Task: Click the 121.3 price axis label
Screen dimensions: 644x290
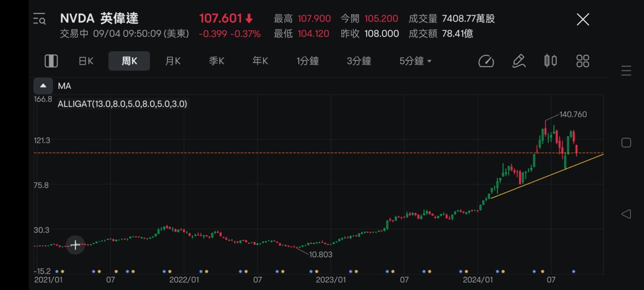Action: coord(42,140)
